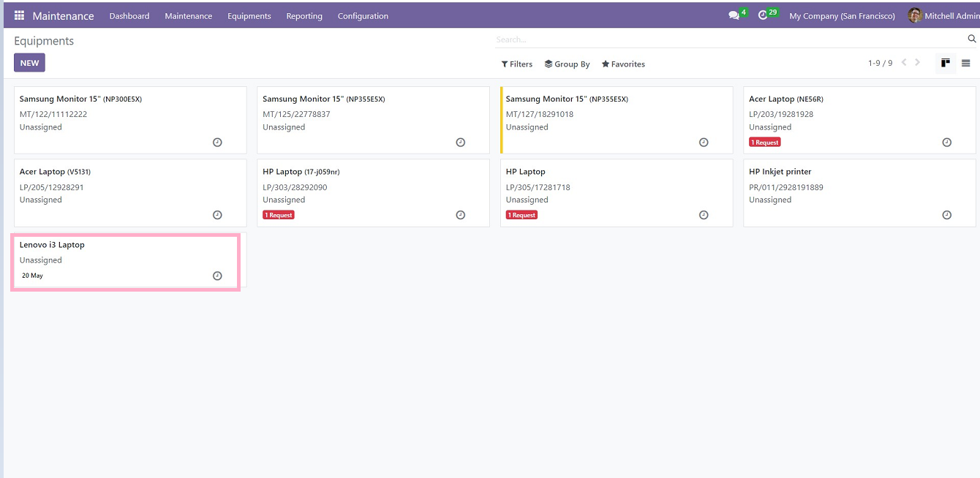Open activity clock on MT/127/18291018 card
Viewport: 980px width, 478px height.
(x=704, y=143)
